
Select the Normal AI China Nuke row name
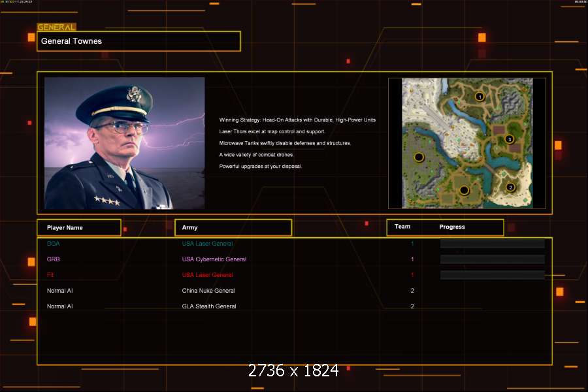tap(59, 291)
